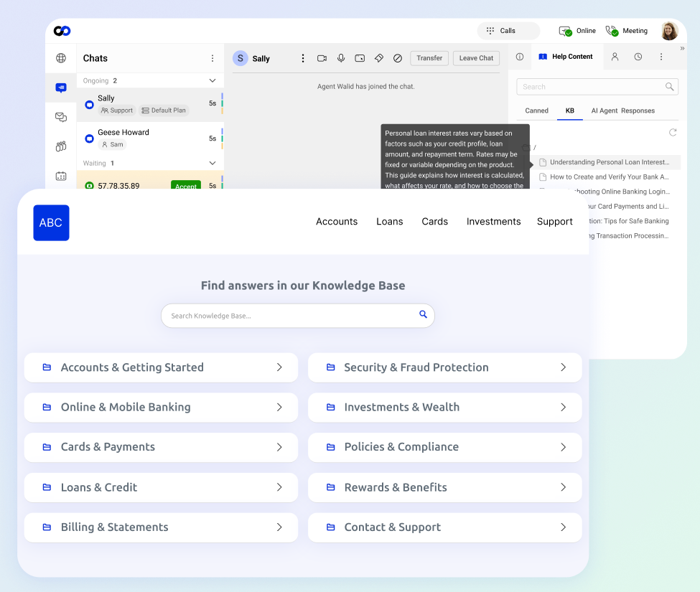Block the user with the block icon

[x=397, y=58]
